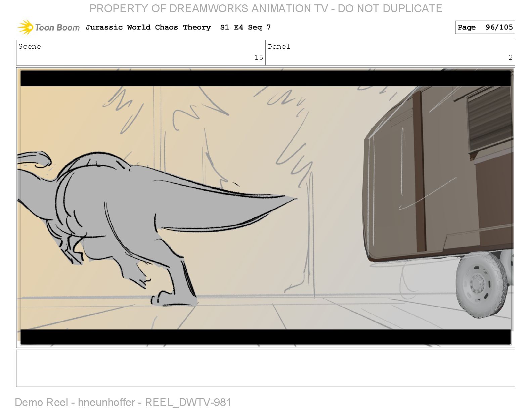The image size is (532, 411).
Task: Click the dinosaur storyboard panel image
Action: (x=265, y=208)
